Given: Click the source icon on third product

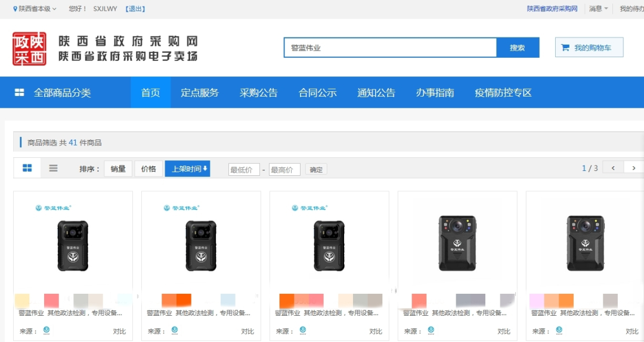Looking at the screenshot, I should click(303, 330).
